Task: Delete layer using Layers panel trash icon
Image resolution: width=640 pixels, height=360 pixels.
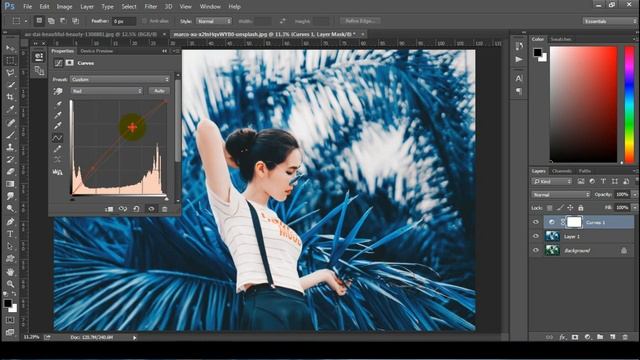Action: pyautogui.click(x=625, y=337)
